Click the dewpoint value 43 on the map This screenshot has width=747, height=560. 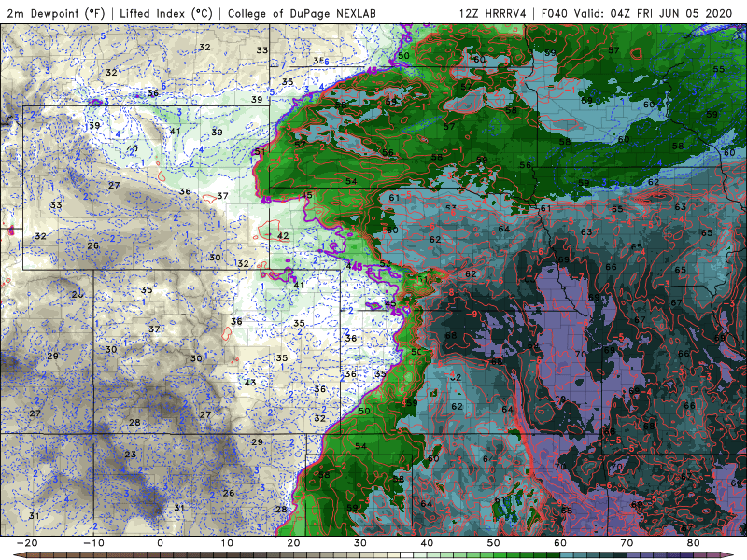tap(250, 383)
